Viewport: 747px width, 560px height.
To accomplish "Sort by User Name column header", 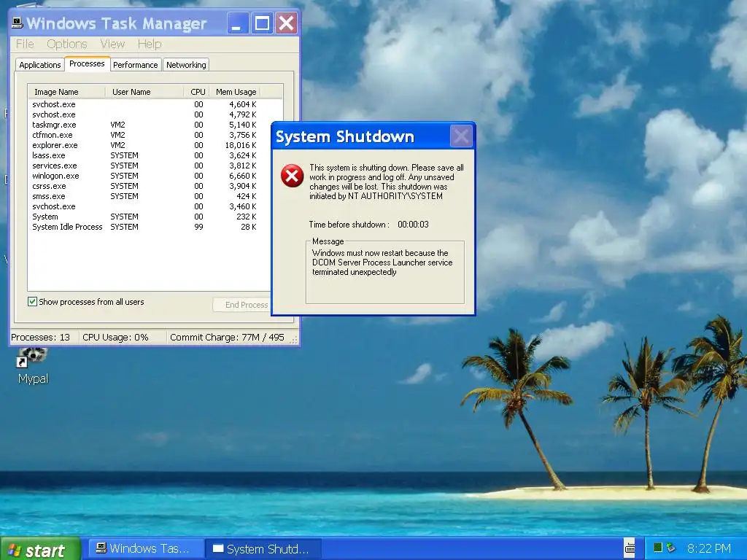I will click(144, 92).
